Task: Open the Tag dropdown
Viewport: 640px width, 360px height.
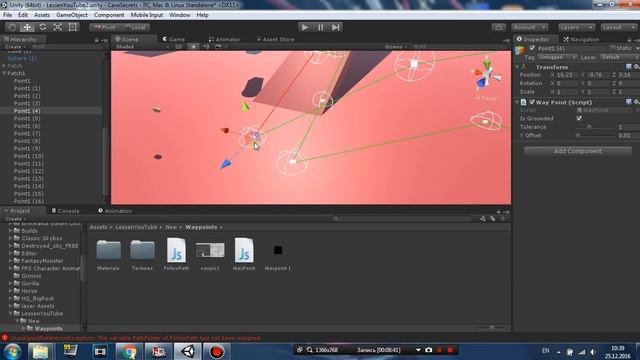Action: coord(557,58)
